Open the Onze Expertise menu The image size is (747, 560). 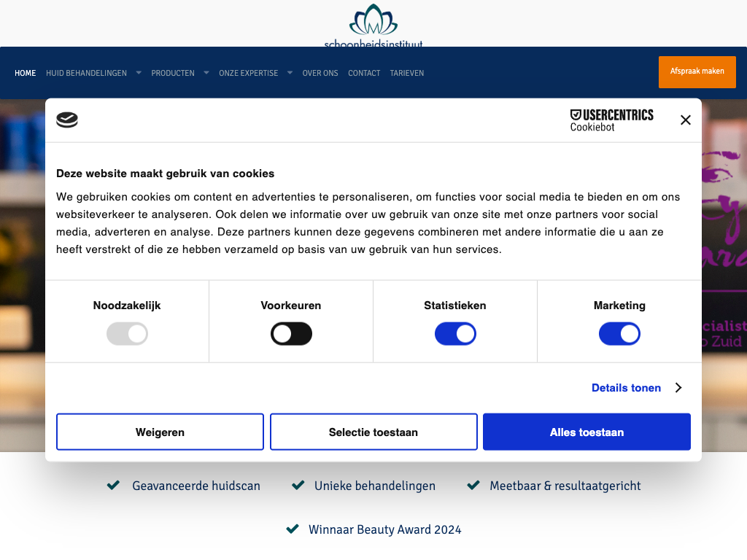pos(248,73)
